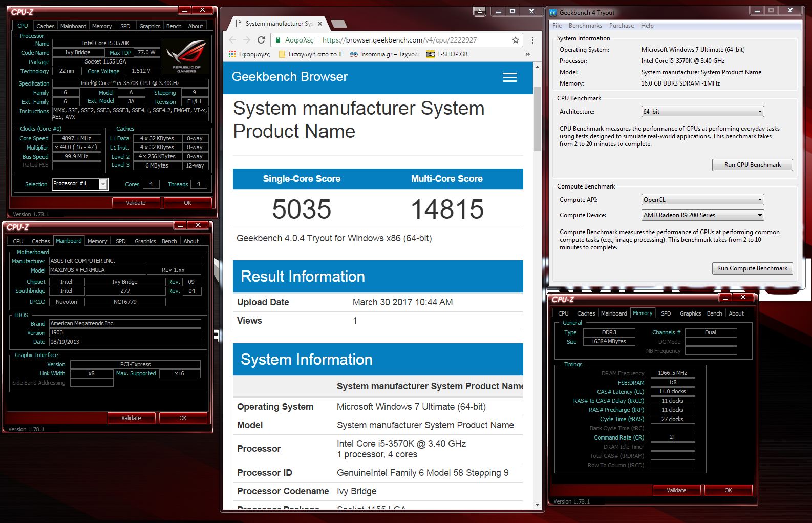Screen dimensions: 812x523
Task: Switch Mainboard CPU-Z window to SPD tab
Action: coord(121,241)
